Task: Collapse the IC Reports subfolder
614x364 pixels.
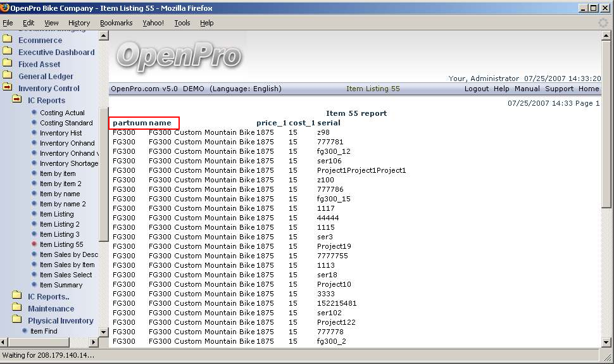Action: tap(17, 100)
